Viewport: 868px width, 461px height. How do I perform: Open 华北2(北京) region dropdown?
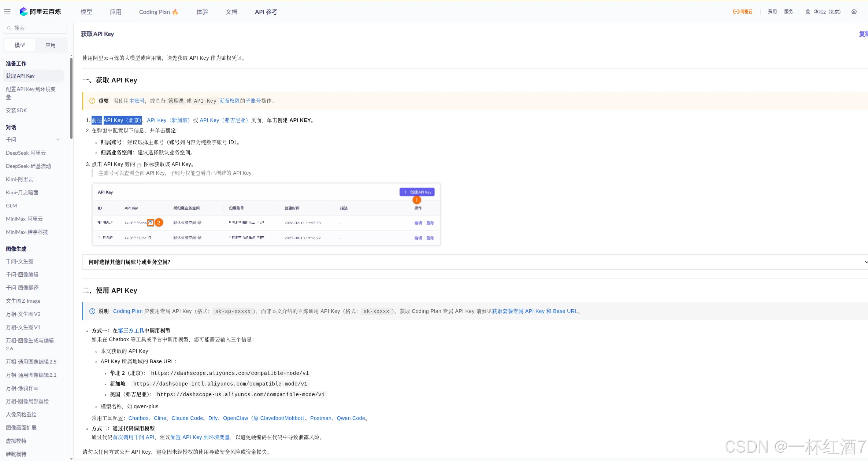[827, 12]
